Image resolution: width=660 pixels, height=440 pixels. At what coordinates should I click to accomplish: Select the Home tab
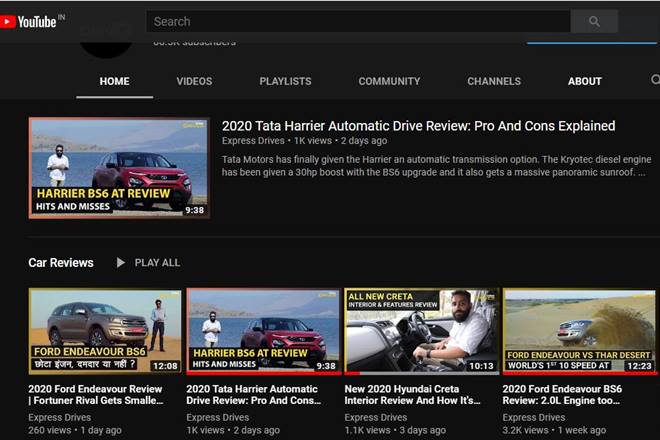tap(114, 81)
